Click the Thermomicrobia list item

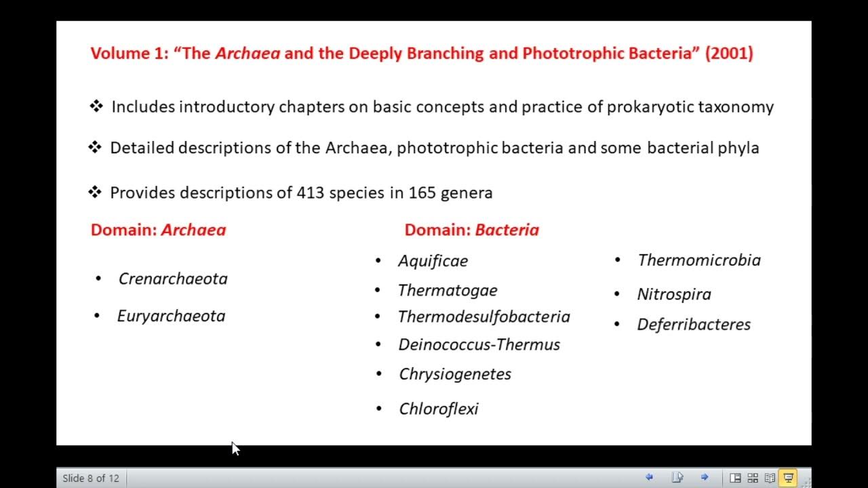[x=699, y=260]
